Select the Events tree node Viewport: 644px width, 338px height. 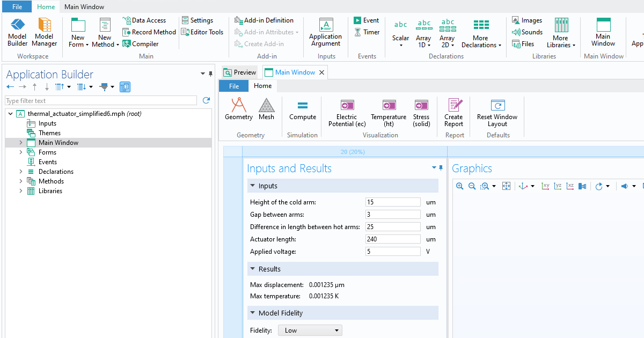[48, 162]
